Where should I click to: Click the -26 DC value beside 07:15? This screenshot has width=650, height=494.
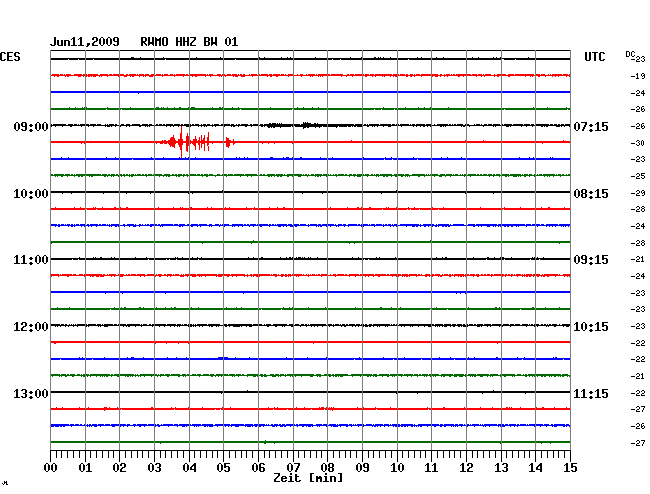(638, 126)
